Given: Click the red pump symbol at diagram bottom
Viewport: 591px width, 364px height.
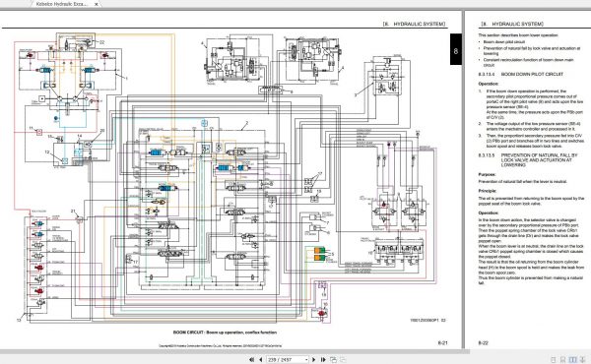Looking at the screenshot, I should tap(321, 313).
